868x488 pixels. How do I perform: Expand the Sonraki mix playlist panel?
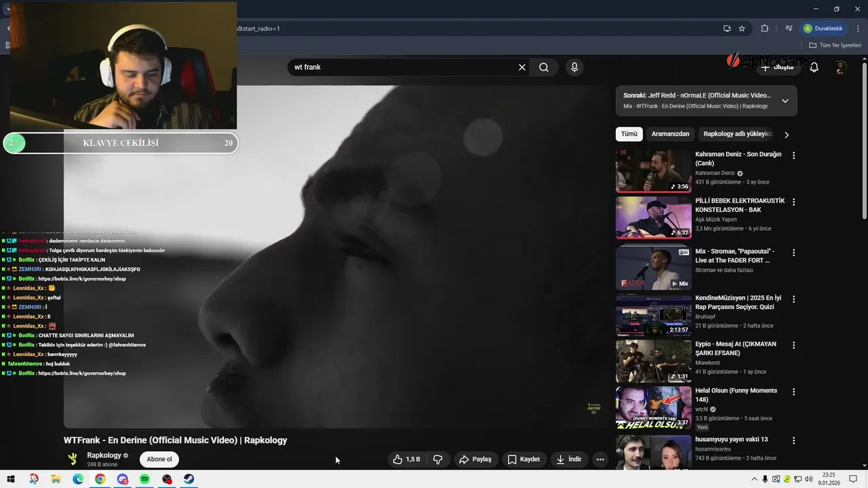[785, 101]
